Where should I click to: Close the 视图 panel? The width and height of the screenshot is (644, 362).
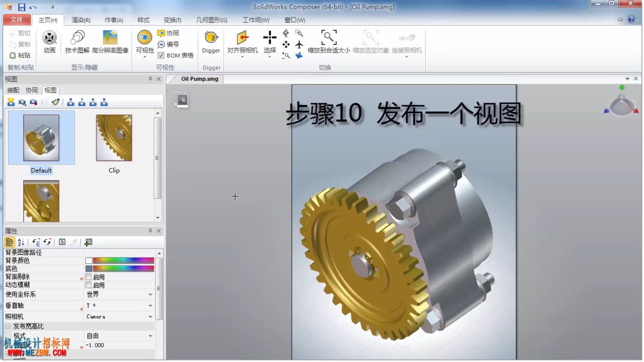[x=159, y=79]
